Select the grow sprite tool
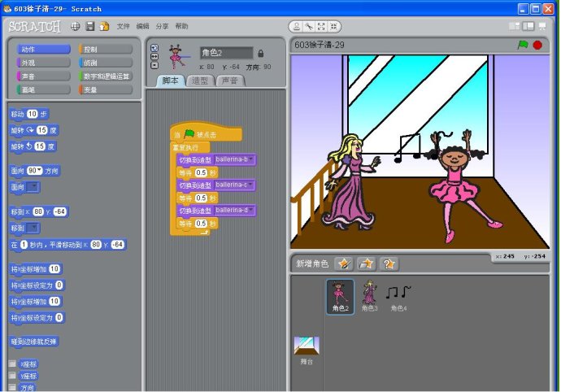This screenshot has height=392, width=561. click(321, 27)
